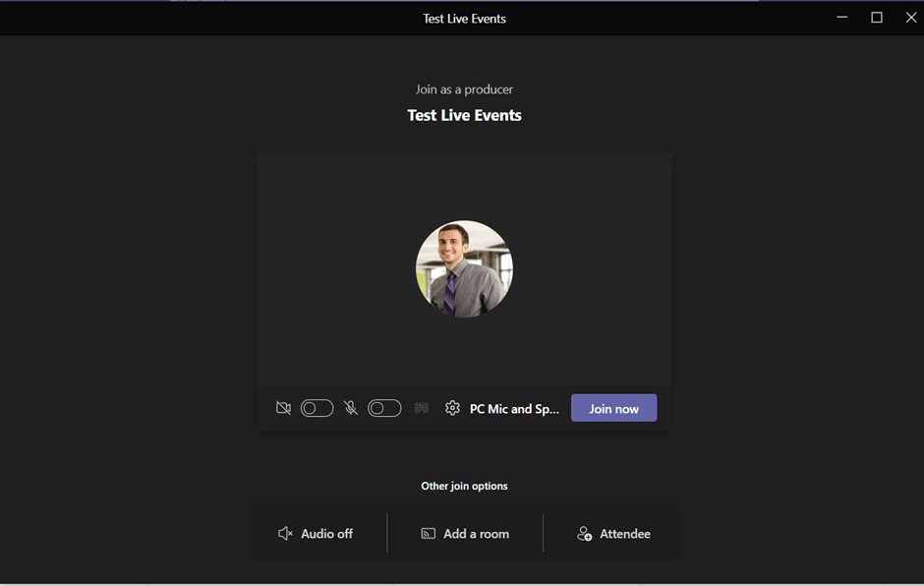Click the Audio off speaker icon
The image size is (924, 586).
click(x=286, y=534)
